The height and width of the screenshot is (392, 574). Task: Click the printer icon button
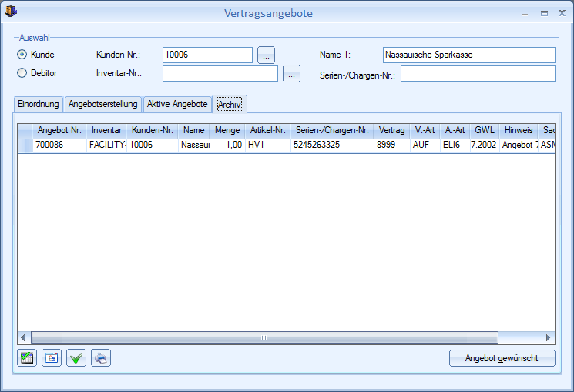[101, 358]
